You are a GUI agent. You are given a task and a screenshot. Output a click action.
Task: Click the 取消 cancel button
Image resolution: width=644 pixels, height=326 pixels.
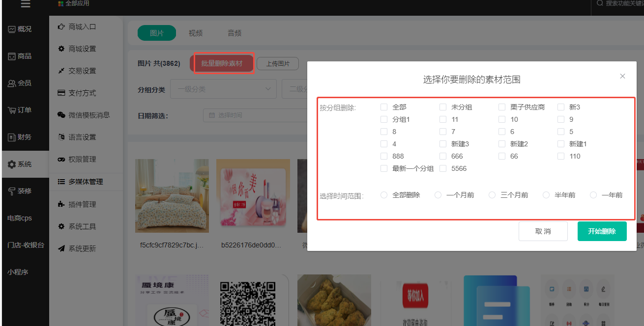pyautogui.click(x=543, y=231)
